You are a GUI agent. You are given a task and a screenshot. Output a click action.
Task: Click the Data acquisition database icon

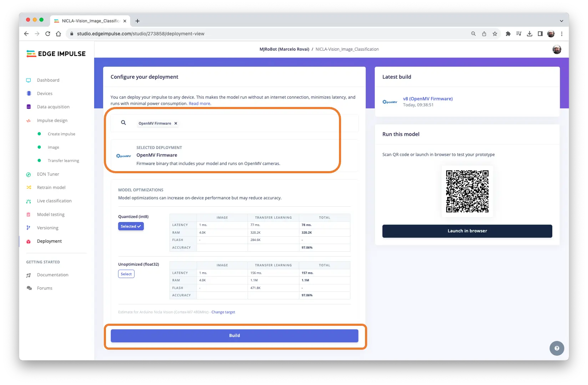tap(29, 107)
